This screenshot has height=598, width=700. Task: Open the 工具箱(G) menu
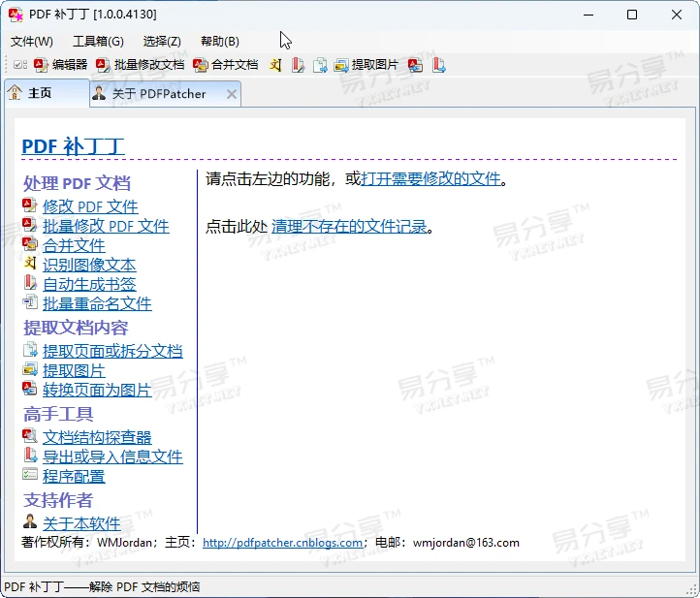click(98, 42)
